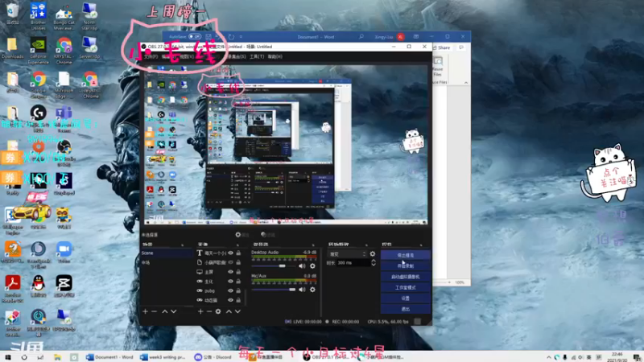Click the second button in the OBS controls panel
This screenshot has width=644, height=362.
[406, 265]
